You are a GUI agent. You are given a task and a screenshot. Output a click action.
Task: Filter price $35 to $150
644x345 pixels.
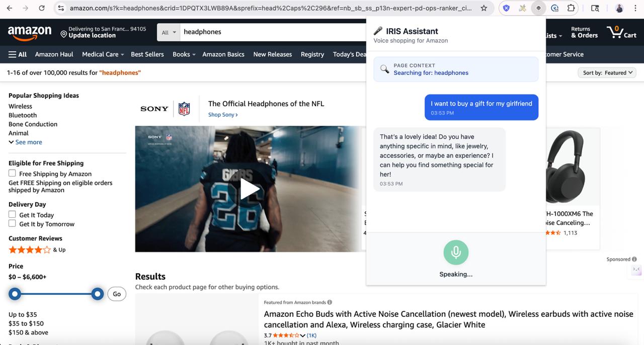tap(26, 323)
